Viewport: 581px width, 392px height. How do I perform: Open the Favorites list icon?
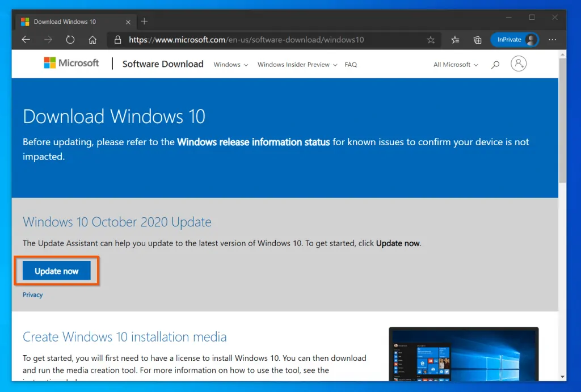[x=456, y=40]
